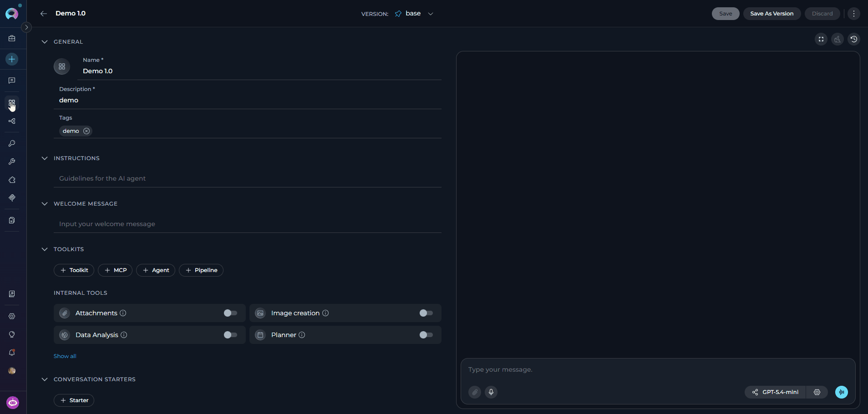This screenshot has width=868, height=414.
Task: Click info icon next to Planner
Action: point(302,335)
